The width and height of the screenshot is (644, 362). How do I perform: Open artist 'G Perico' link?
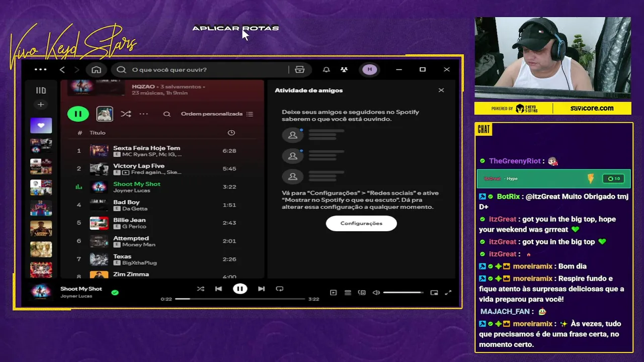pos(133,227)
